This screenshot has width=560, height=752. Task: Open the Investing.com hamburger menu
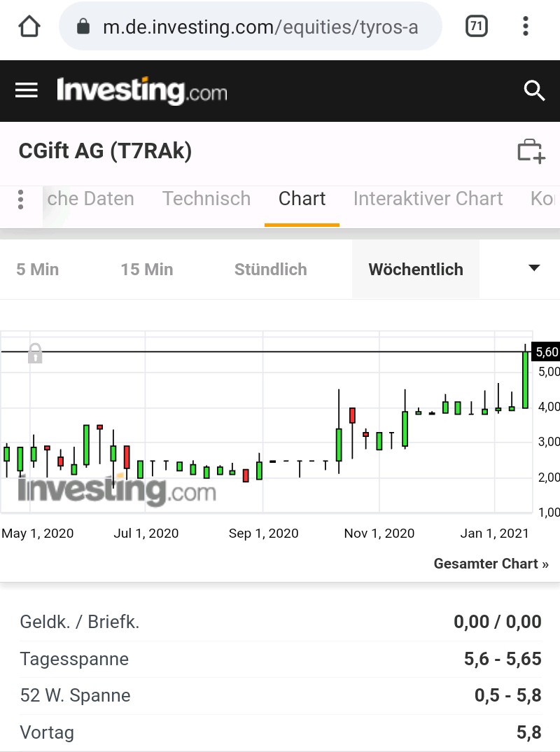pyautogui.click(x=27, y=90)
